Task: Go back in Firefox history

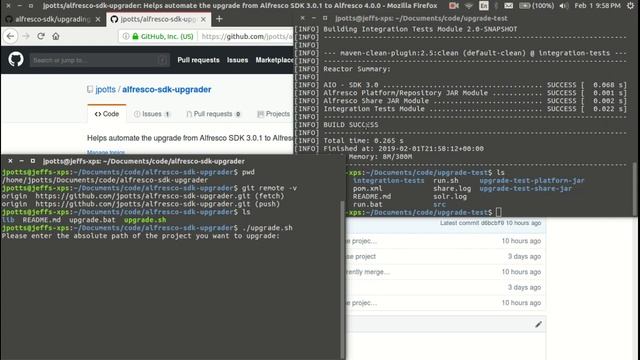Action: pyautogui.click(x=10, y=36)
